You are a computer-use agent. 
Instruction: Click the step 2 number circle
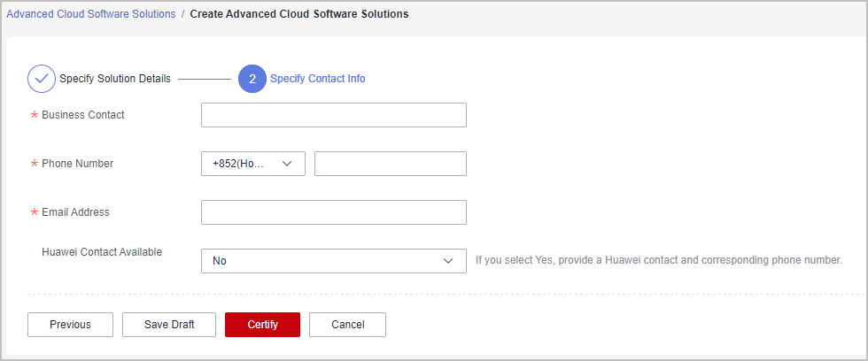pos(252,79)
